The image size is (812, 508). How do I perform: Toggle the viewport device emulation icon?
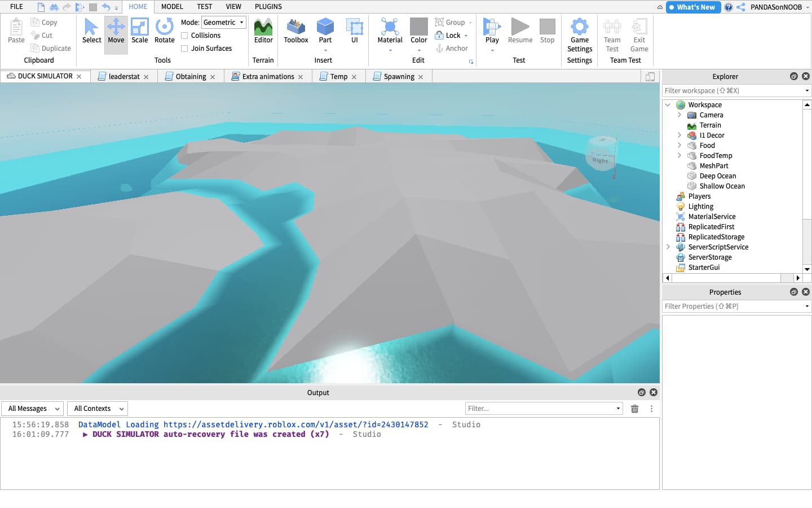[x=650, y=77]
